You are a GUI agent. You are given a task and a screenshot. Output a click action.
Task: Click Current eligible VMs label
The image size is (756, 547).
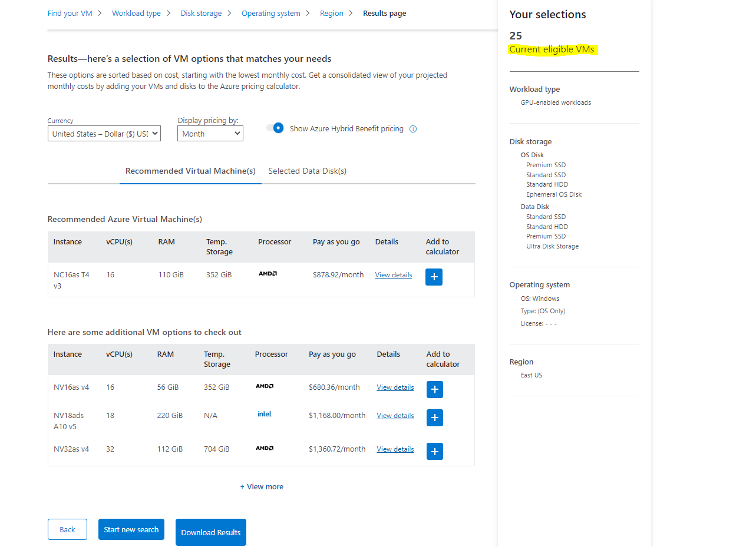tap(552, 49)
